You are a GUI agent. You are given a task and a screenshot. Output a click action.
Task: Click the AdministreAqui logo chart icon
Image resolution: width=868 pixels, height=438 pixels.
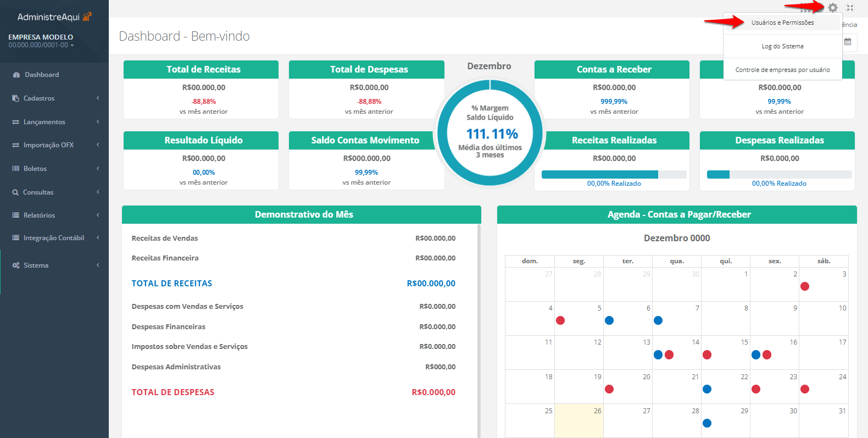pos(87,16)
